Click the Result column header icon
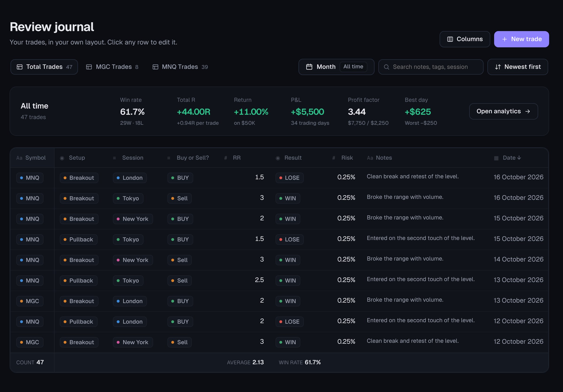The height and width of the screenshot is (392, 563). (x=278, y=158)
